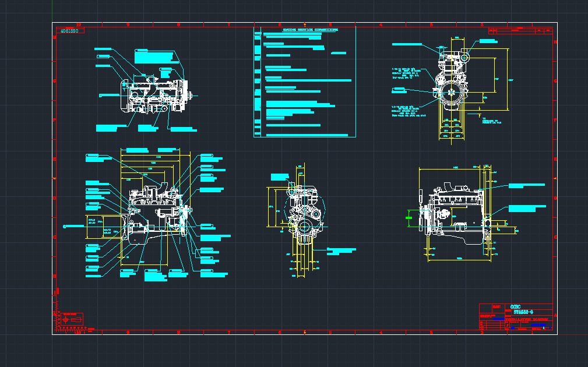
Task: Select the flywheel circle in the front view
Action: coord(452,91)
